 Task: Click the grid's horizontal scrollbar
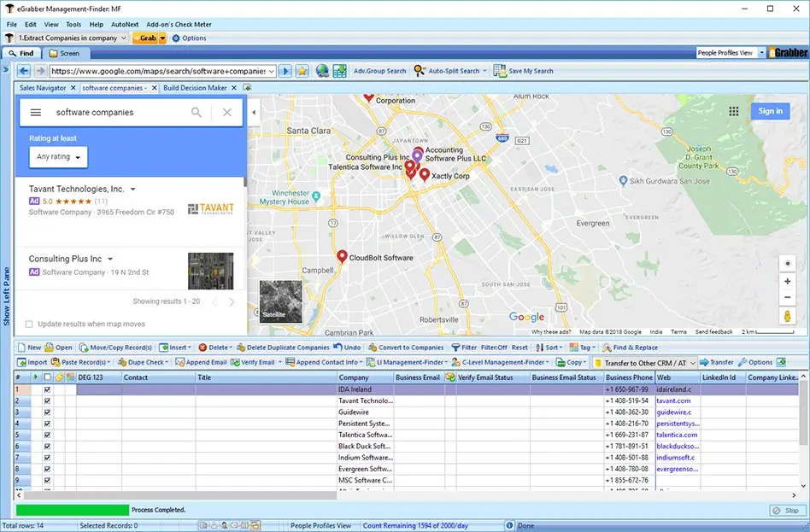(x=181, y=494)
